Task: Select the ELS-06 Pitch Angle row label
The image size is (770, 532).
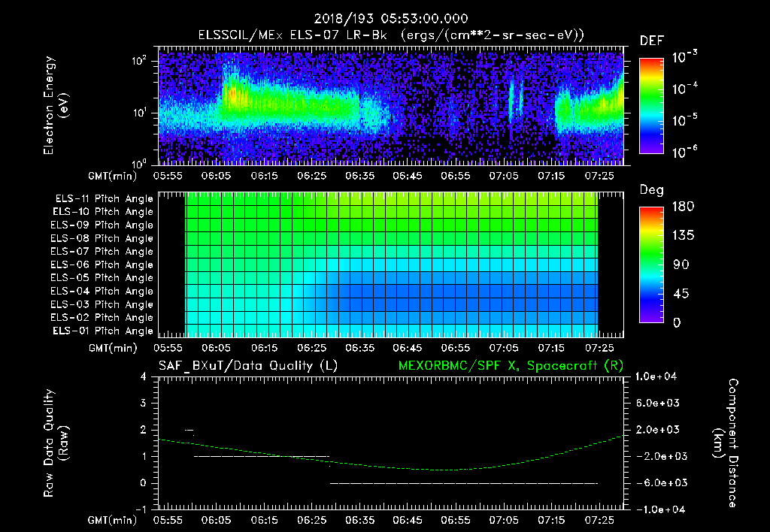Action: coord(102,265)
